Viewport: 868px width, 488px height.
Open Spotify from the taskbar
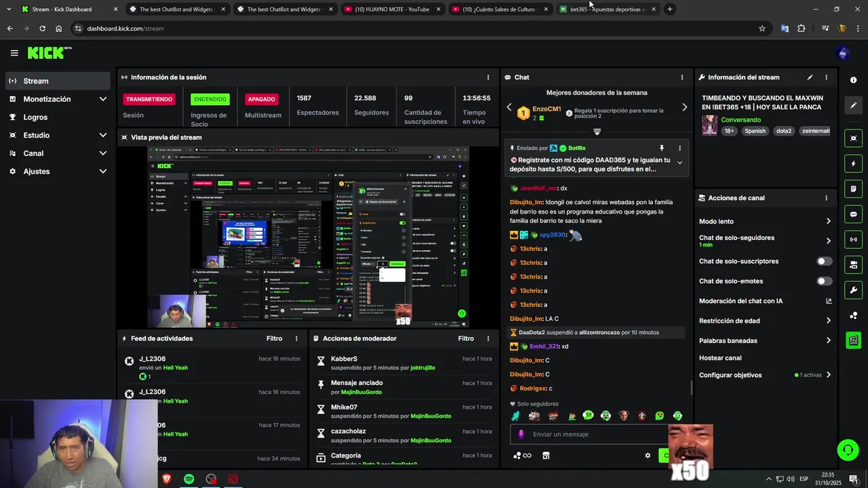click(x=189, y=479)
